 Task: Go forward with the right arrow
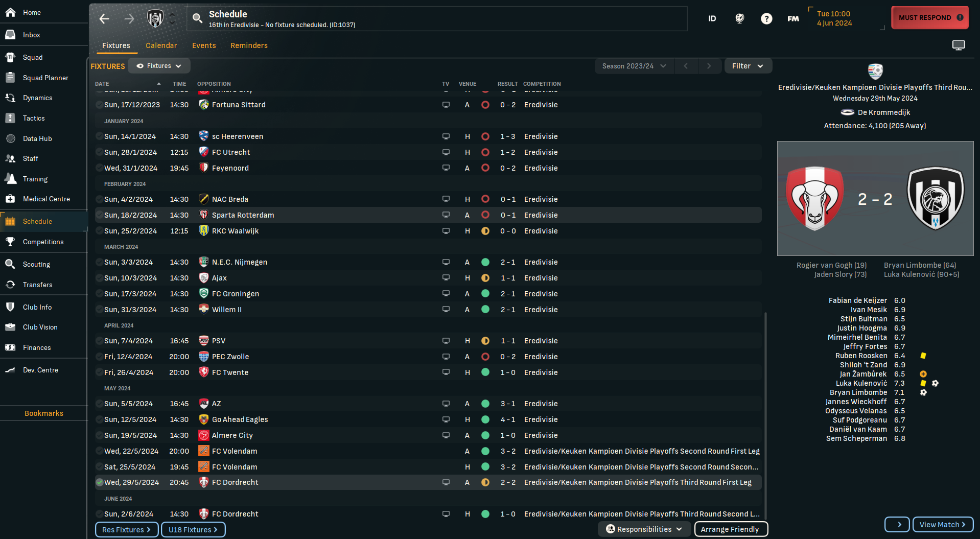click(x=129, y=19)
